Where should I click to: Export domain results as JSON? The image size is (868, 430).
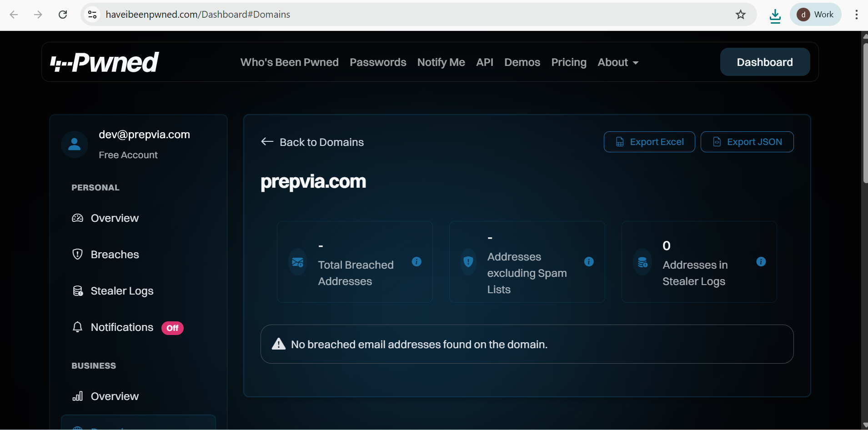point(747,142)
